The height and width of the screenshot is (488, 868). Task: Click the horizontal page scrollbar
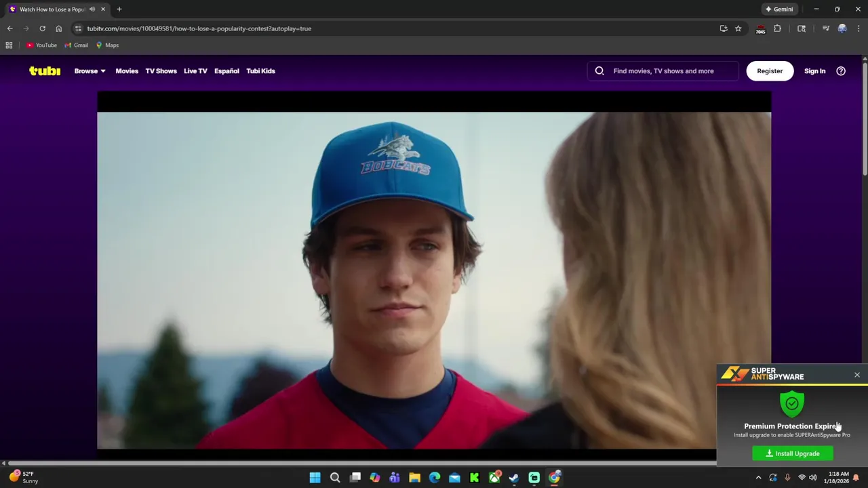[361, 463]
